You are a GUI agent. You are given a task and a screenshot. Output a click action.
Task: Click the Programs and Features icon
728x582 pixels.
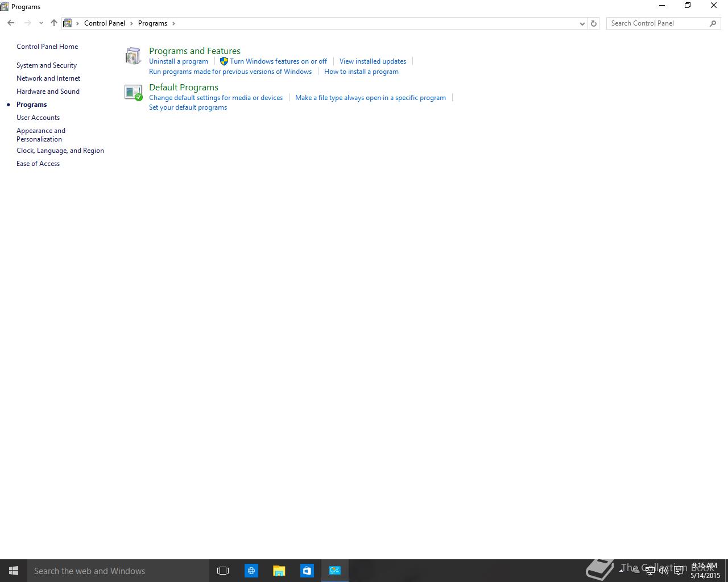[133, 56]
